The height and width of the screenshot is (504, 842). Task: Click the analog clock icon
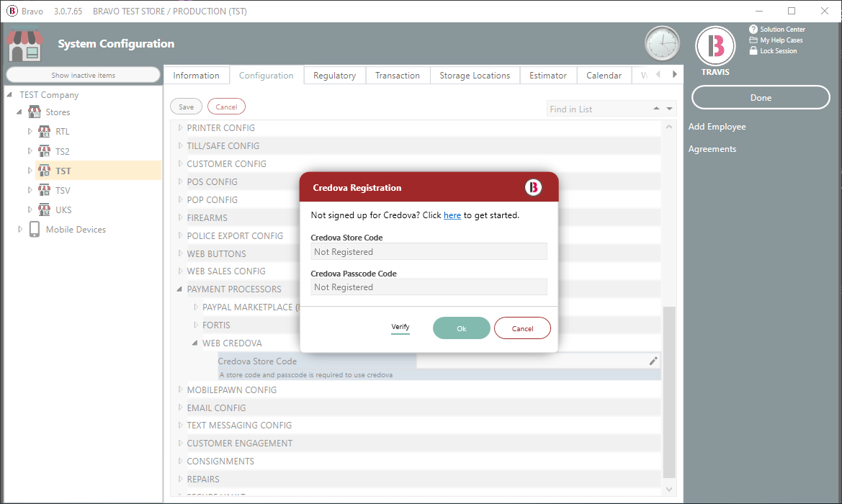[662, 43]
